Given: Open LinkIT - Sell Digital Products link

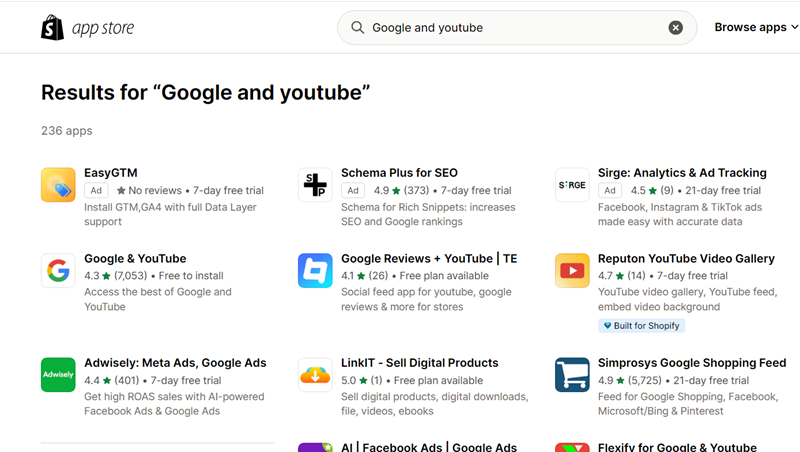Looking at the screenshot, I should 420,363.
